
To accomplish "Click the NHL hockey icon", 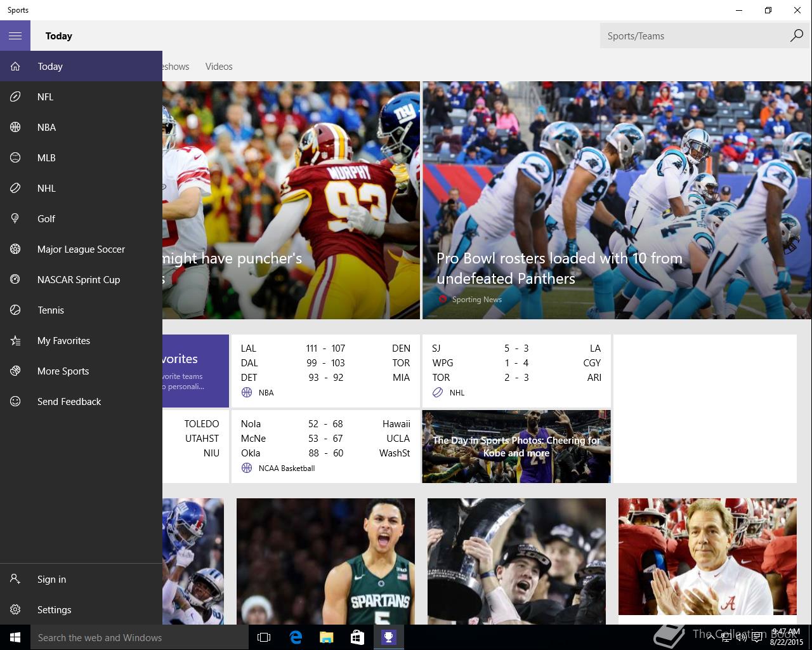I will pyautogui.click(x=15, y=188).
